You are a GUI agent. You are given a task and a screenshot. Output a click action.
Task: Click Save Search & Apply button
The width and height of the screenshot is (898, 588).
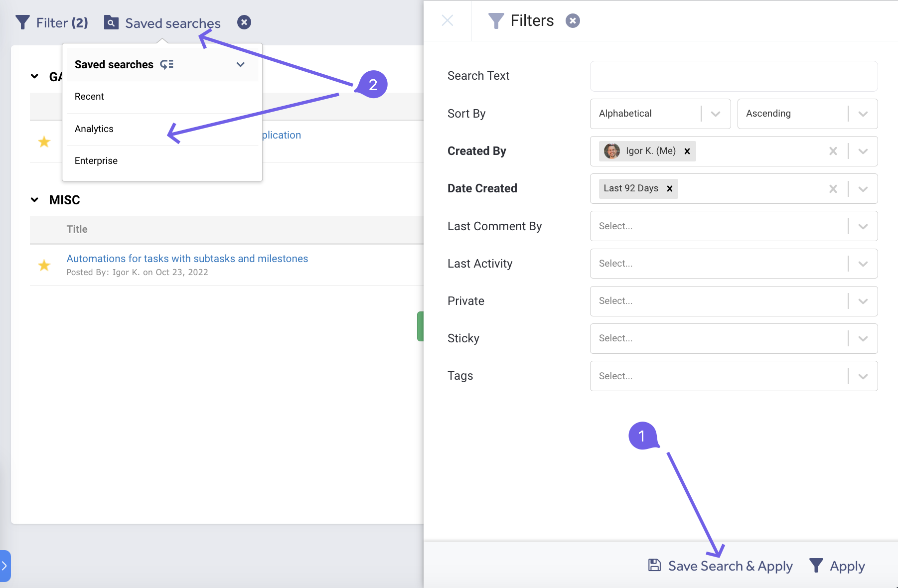[720, 566]
